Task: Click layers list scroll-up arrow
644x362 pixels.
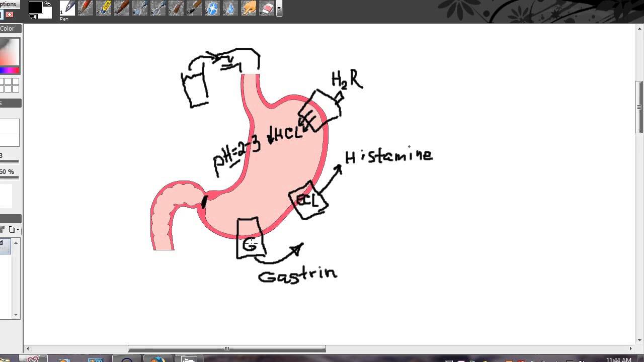Action: (16, 243)
